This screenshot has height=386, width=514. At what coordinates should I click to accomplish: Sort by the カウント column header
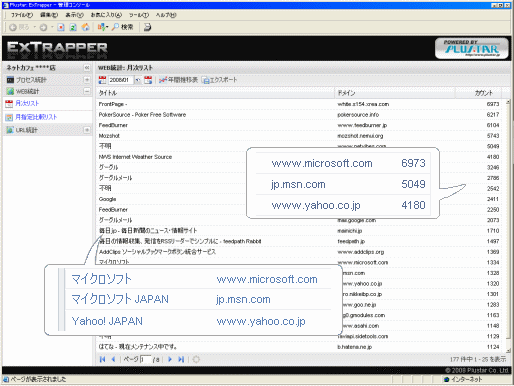[479, 93]
